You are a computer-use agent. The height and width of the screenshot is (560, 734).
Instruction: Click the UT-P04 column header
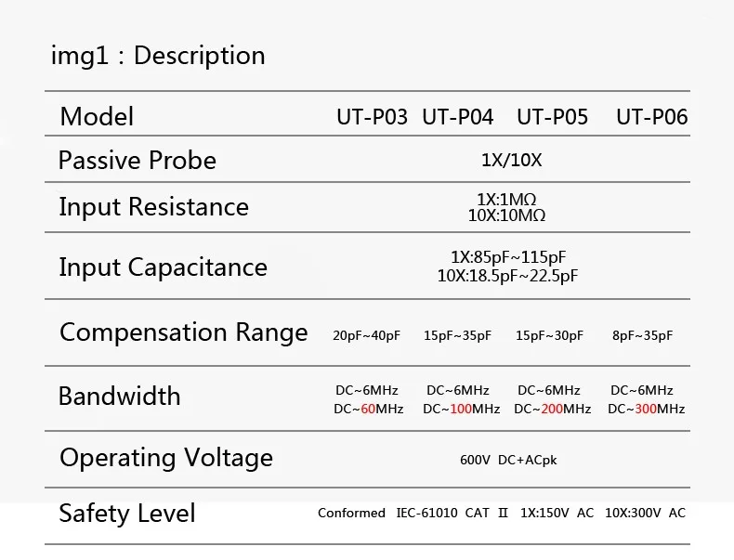click(458, 117)
